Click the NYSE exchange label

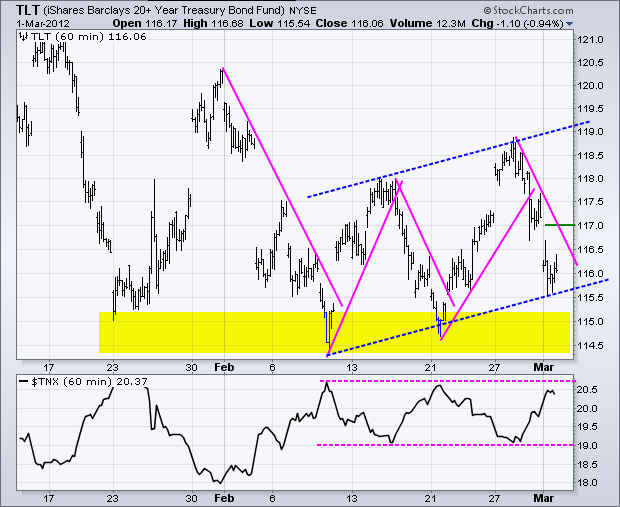(302, 11)
